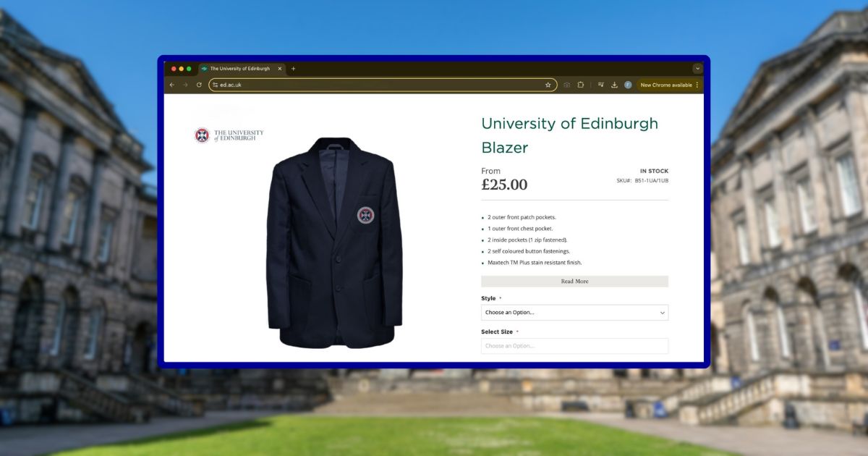Open the Style dropdown

click(x=574, y=312)
